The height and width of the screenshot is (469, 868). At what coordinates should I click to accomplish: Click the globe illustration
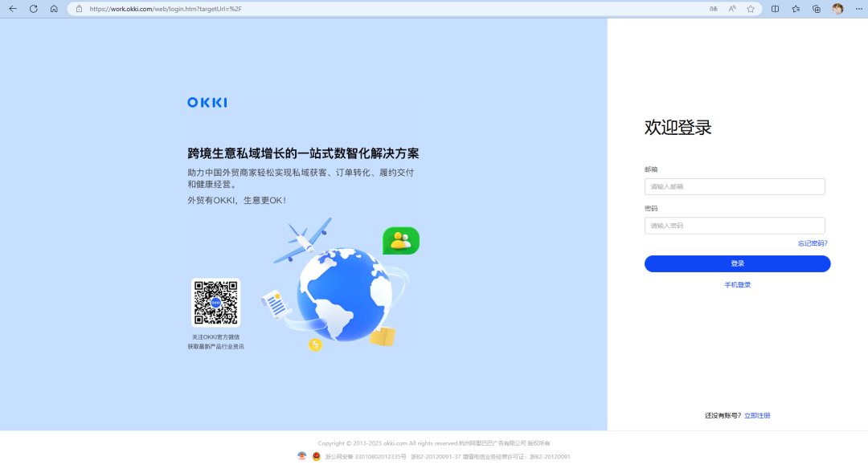[x=344, y=294]
